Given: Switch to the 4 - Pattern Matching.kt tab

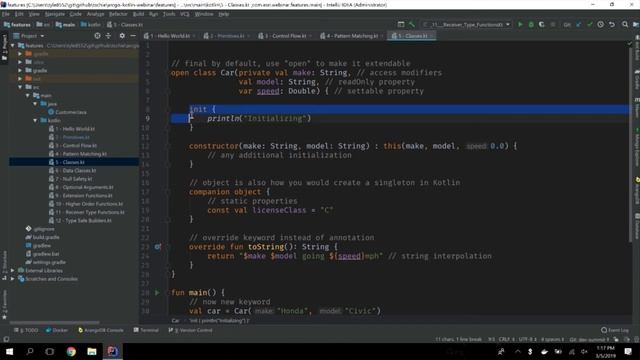Looking at the screenshot, I should [352, 36].
